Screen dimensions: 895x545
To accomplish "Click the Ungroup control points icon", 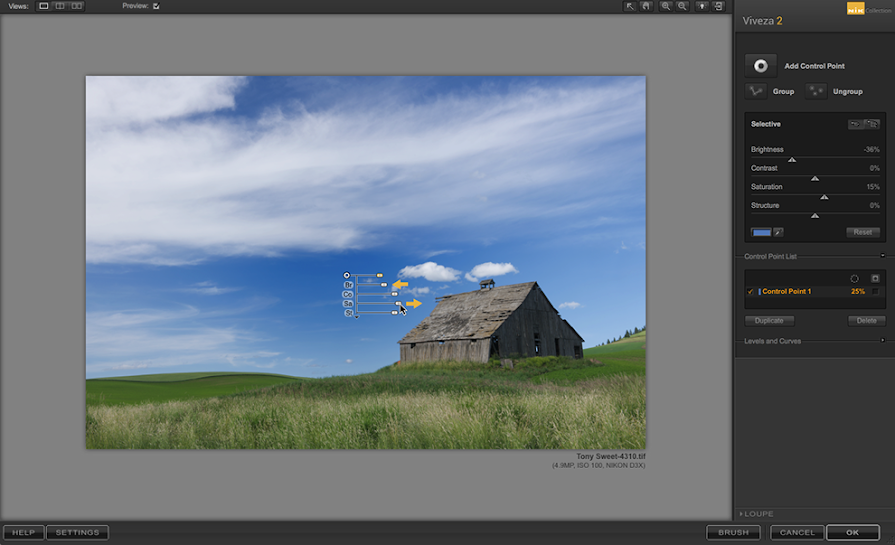I will pos(817,91).
